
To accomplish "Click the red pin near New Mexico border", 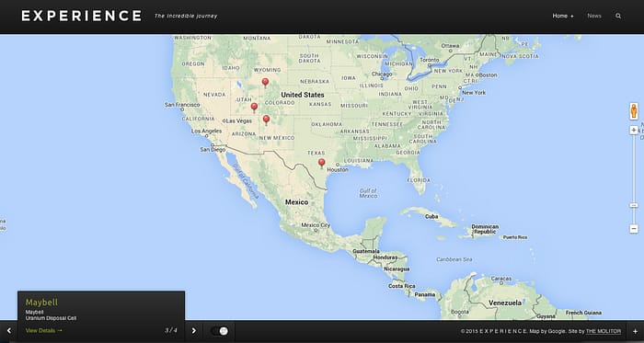I will (266, 120).
